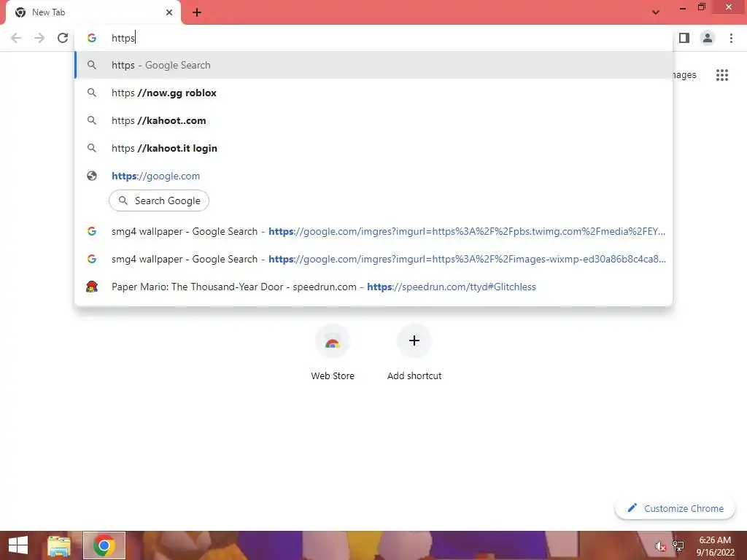Screen dimensions: 747x560
Task: Choose 'https //now.gg roblox' suggestion
Action: coord(373,93)
